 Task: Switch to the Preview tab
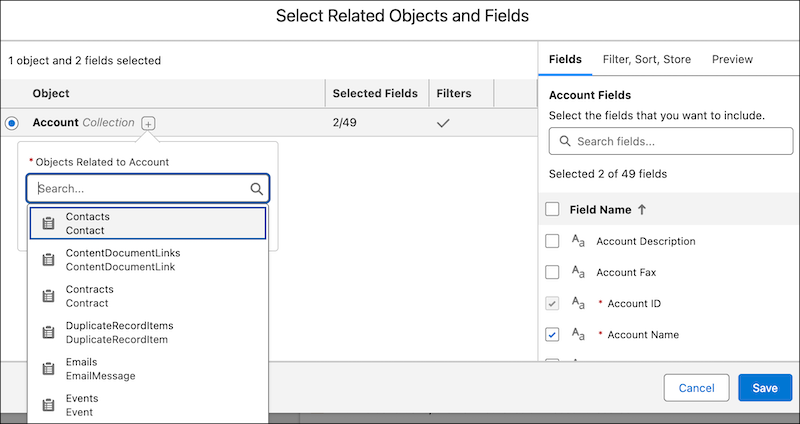[x=732, y=59]
